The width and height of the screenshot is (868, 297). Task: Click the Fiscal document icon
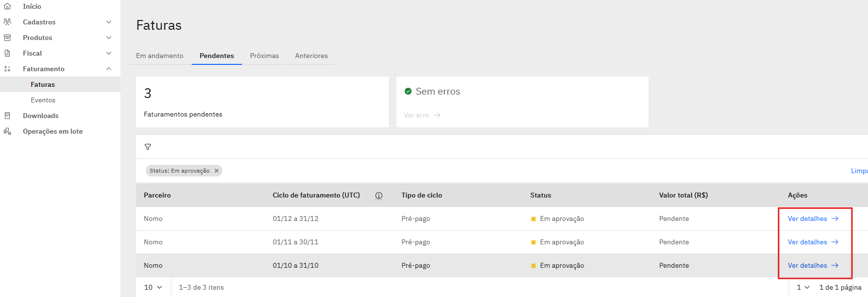[7, 53]
